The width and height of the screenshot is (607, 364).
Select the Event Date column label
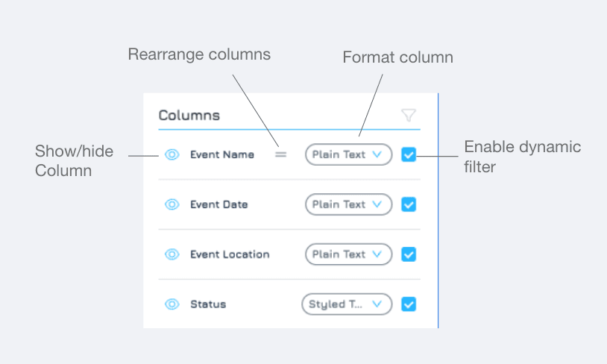219,204
